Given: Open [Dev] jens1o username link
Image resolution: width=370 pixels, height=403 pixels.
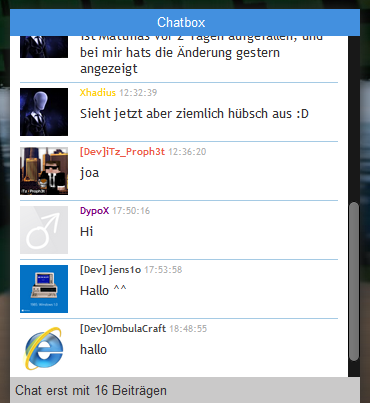Looking at the screenshot, I should click(110, 270).
